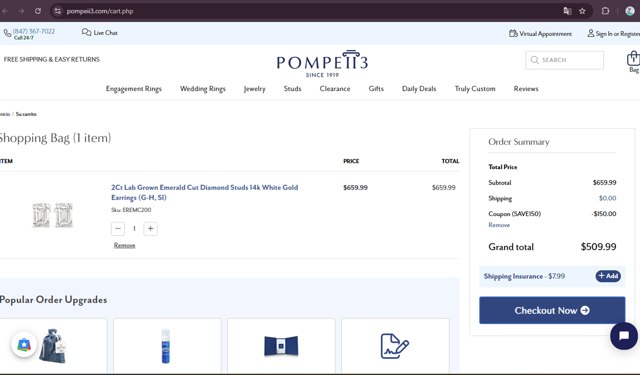The height and width of the screenshot is (375, 640).
Task: Click Sign In or Register link
Action: click(x=618, y=34)
